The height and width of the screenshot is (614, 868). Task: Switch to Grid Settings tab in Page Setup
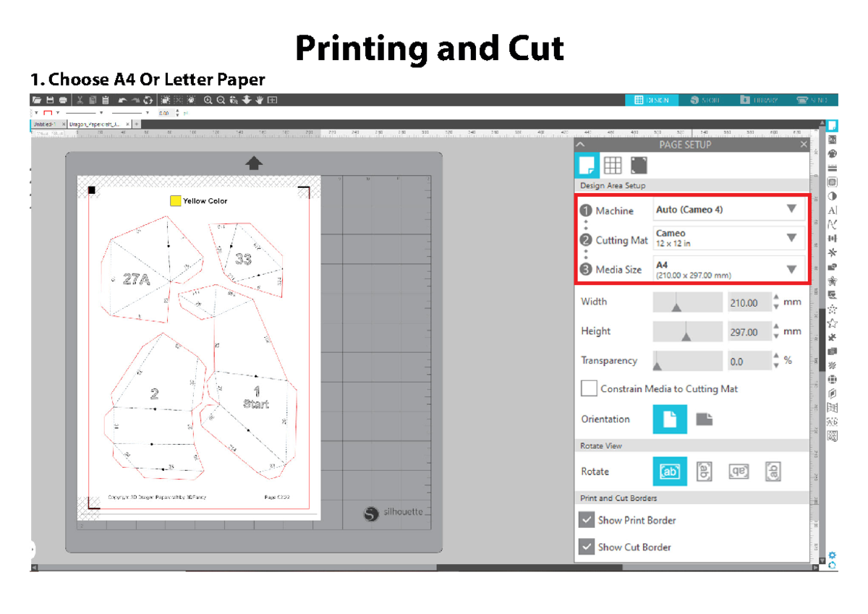tap(613, 166)
